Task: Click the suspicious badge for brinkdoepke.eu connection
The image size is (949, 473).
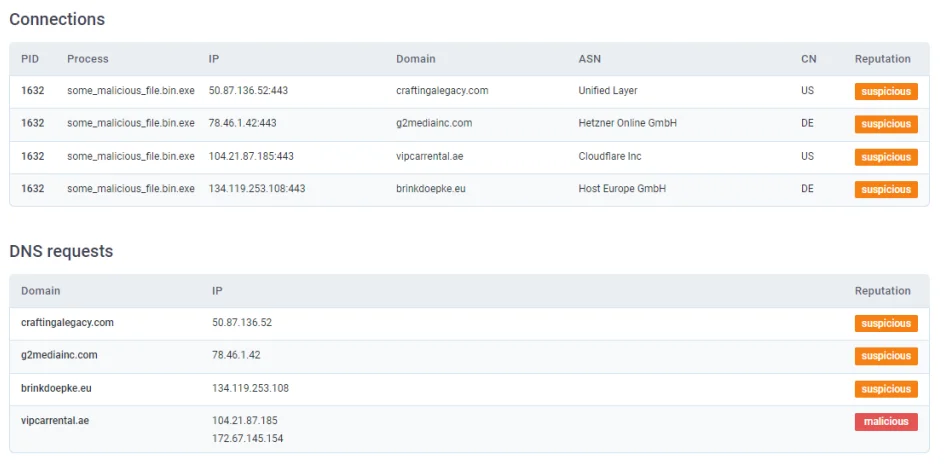Action: tap(886, 189)
